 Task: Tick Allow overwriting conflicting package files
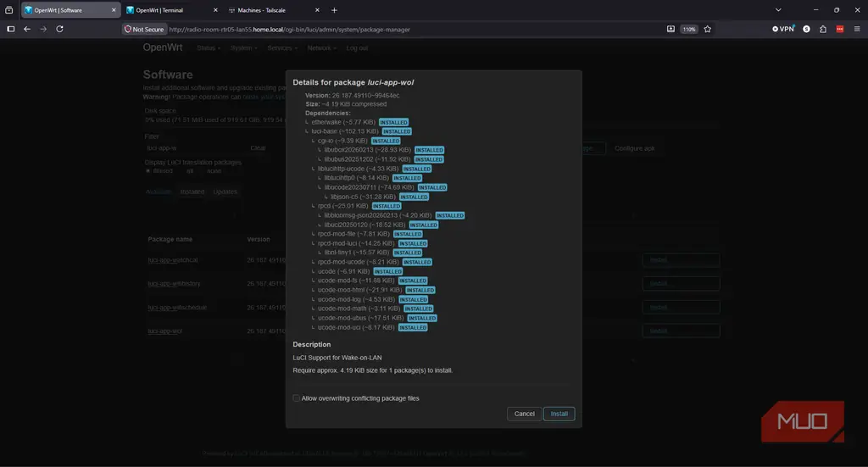tap(296, 398)
